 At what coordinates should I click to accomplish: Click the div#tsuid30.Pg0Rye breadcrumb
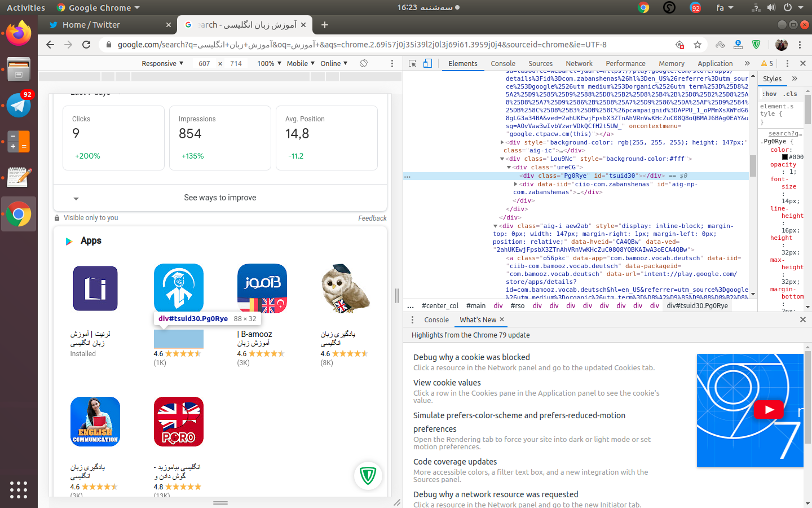click(697, 305)
